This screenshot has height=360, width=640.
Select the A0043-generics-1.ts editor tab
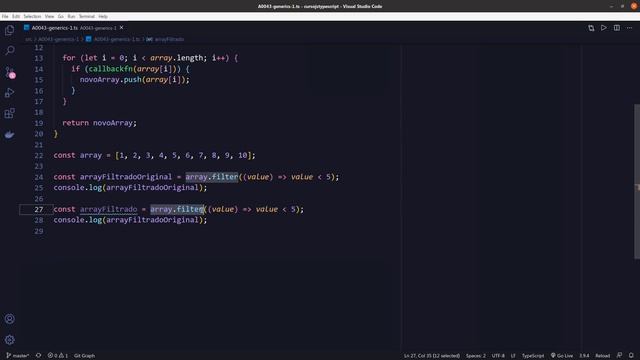73,28
